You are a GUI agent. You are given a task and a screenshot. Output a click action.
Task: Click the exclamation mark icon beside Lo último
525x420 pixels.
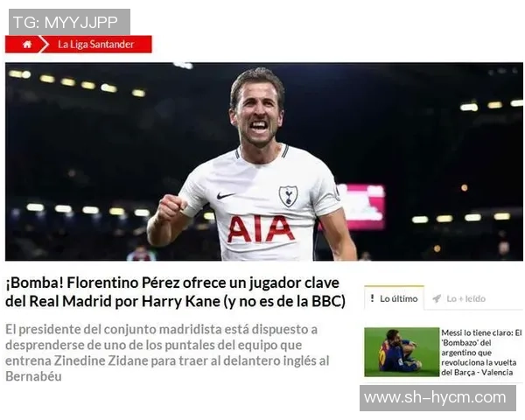(373, 297)
